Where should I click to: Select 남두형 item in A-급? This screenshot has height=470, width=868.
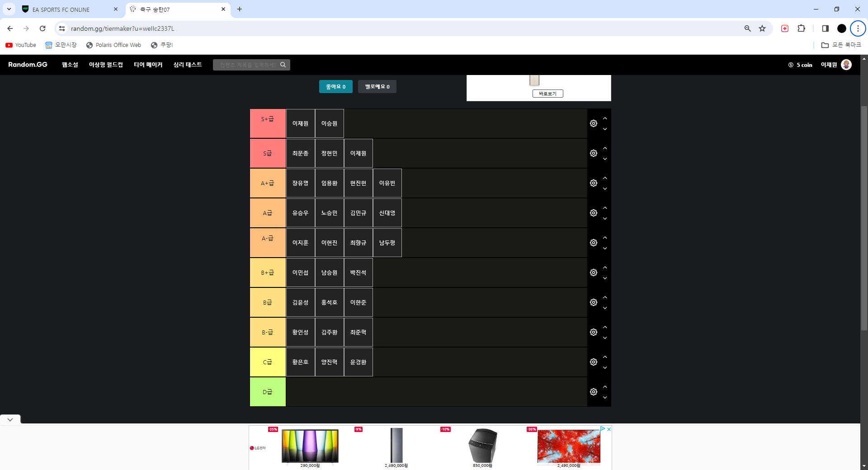387,243
